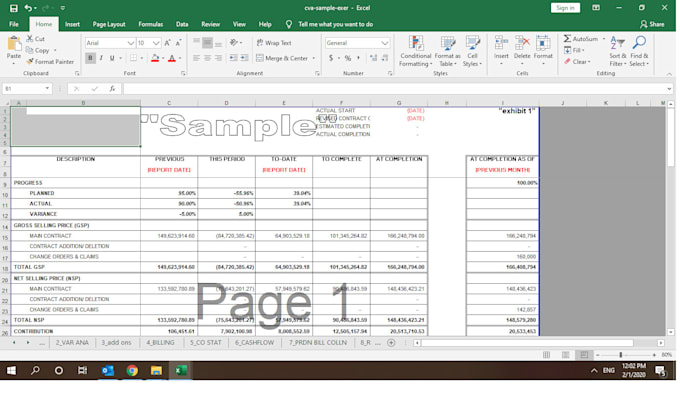
Task: Click the zoom slider handle
Action: pyautogui.click(x=621, y=355)
